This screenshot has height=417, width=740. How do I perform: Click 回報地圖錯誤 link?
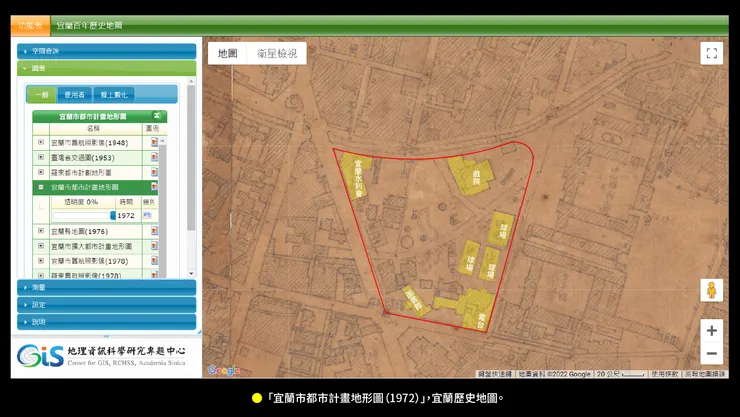coord(705,374)
